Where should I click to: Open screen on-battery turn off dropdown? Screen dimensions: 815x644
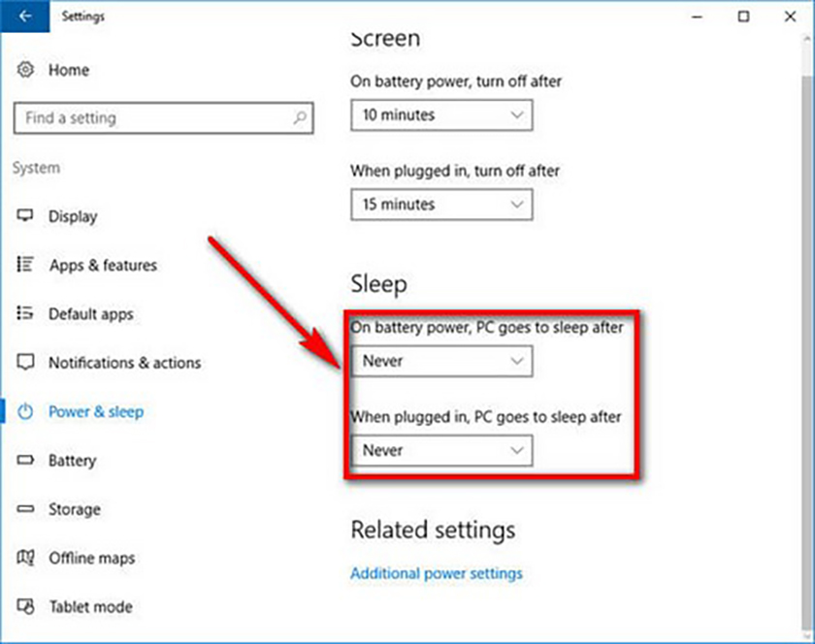click(441, 115)
